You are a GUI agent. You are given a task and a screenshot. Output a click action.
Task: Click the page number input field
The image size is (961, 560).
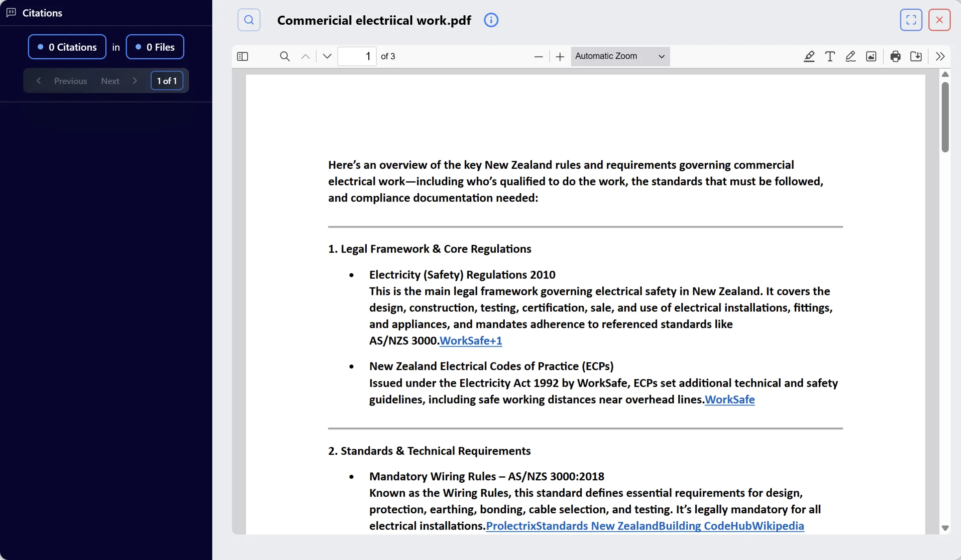coord(357,56)
